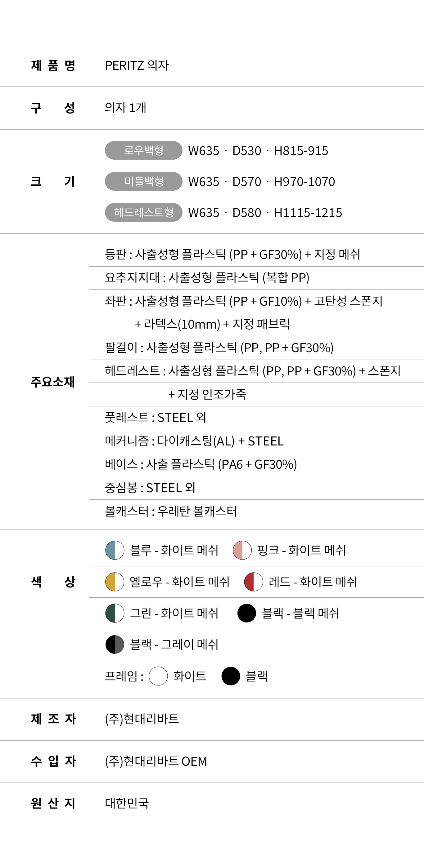
Task: Click the W635 · D530 · H815-915 dimensions
Action: tap(258, 151)
